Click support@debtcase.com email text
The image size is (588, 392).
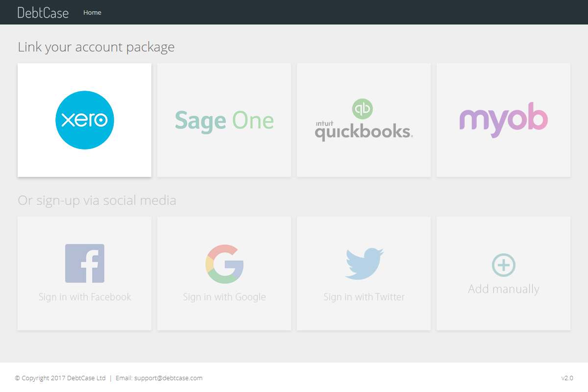coord(168,378)
